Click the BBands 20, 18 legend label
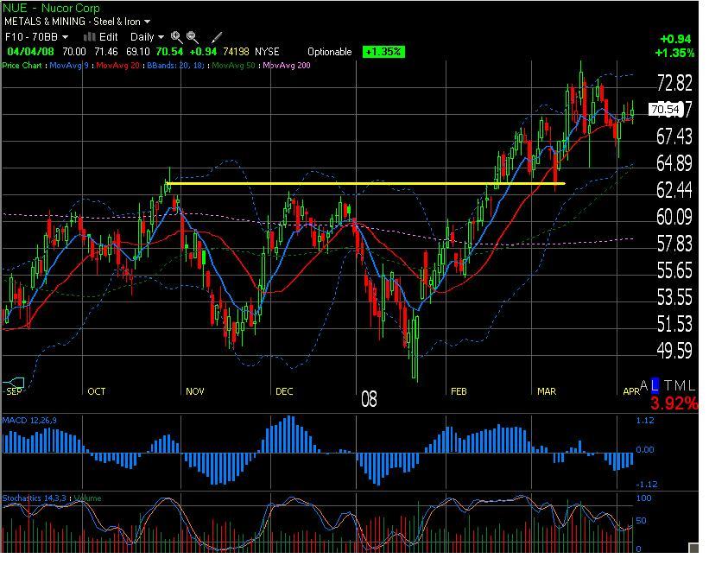Image resolution: width=728 pixels, height=571 pixels. (x=175, y=66)
